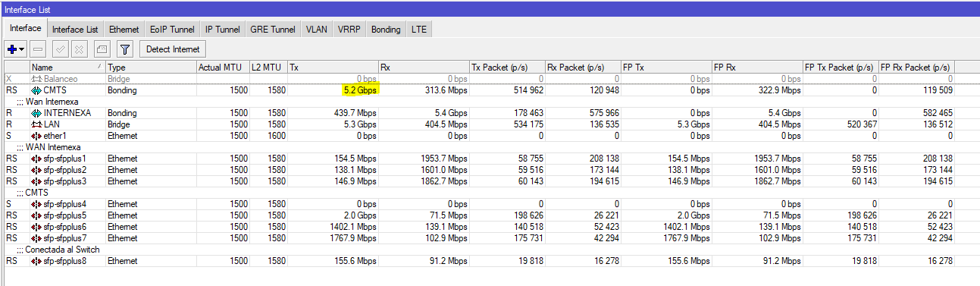Select the CMTS interface name
Image resolution: width=980 pixels, height=286 pixels.
pos(55,90)
